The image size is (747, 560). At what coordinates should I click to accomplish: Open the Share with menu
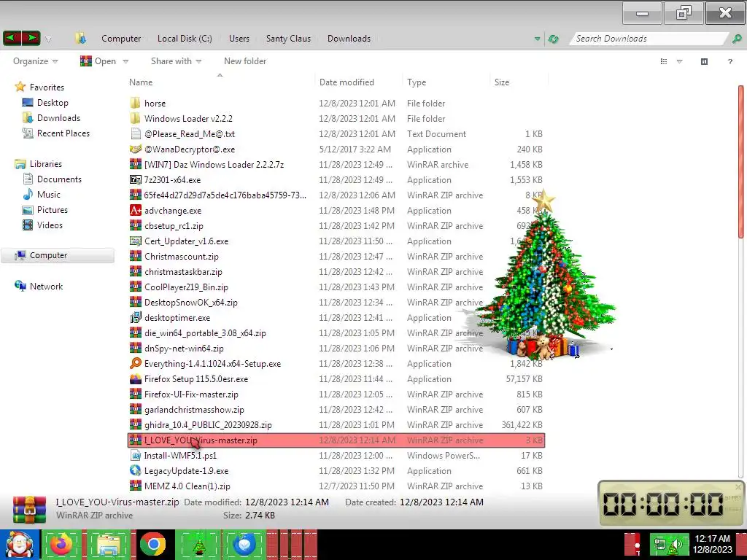tap(176, 61)
